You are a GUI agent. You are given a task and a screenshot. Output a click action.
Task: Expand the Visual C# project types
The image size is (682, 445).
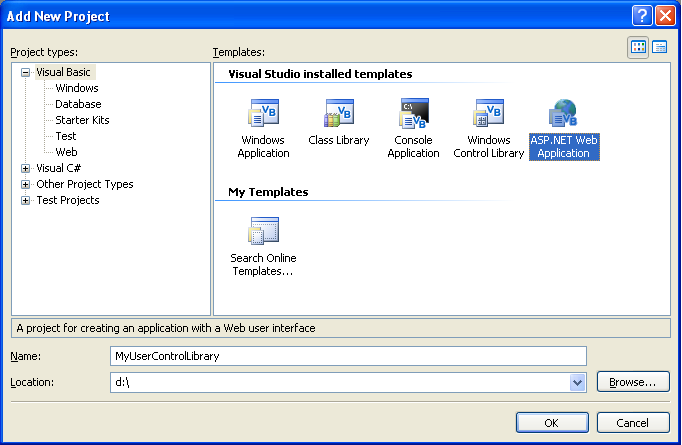point(25,168)
